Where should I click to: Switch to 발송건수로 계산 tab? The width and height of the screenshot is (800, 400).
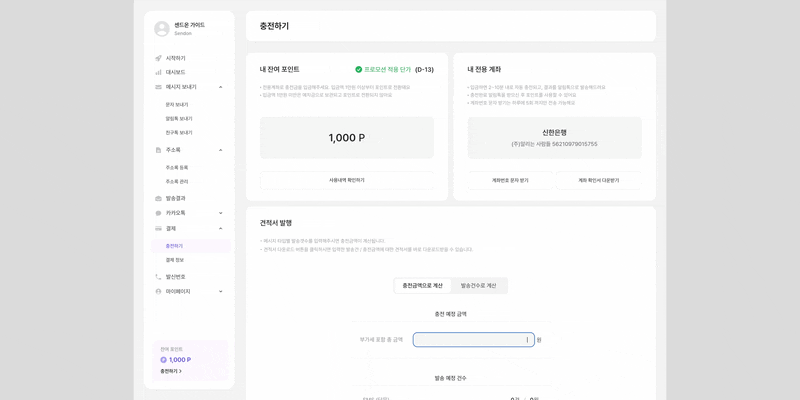[478, 286]
